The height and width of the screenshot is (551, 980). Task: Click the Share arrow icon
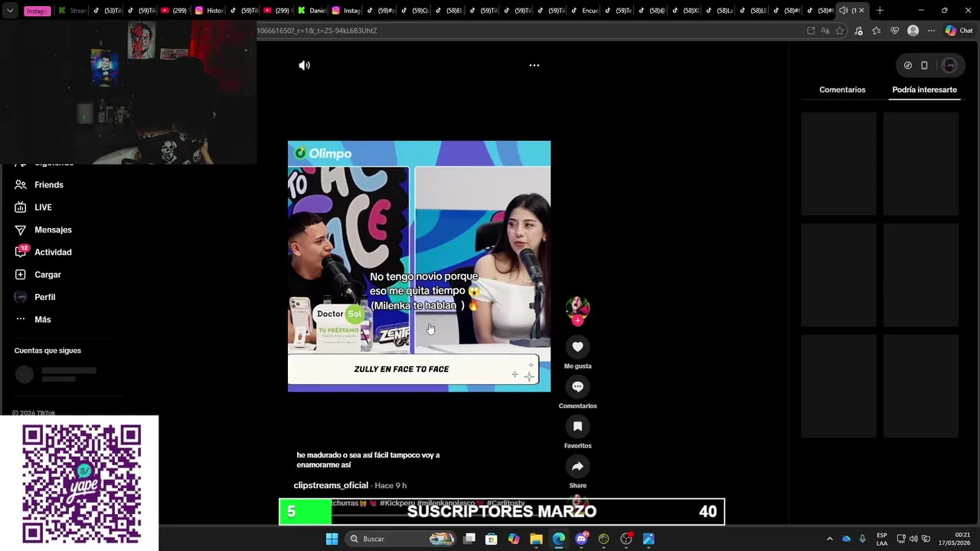(x=577, y=466)
